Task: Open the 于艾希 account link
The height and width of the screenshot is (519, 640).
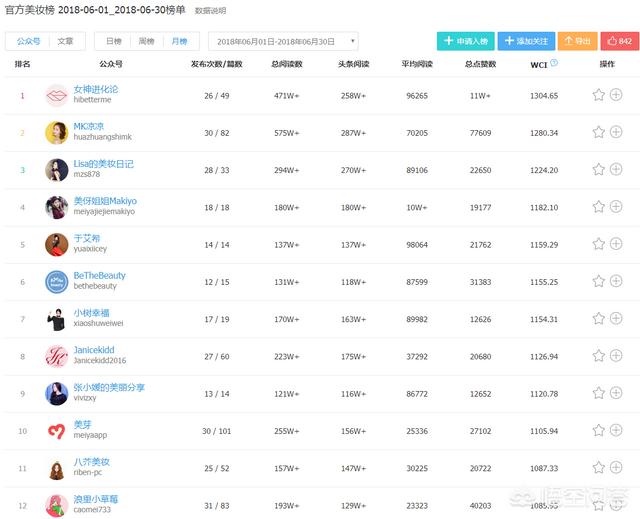Action: pos(87,238)
